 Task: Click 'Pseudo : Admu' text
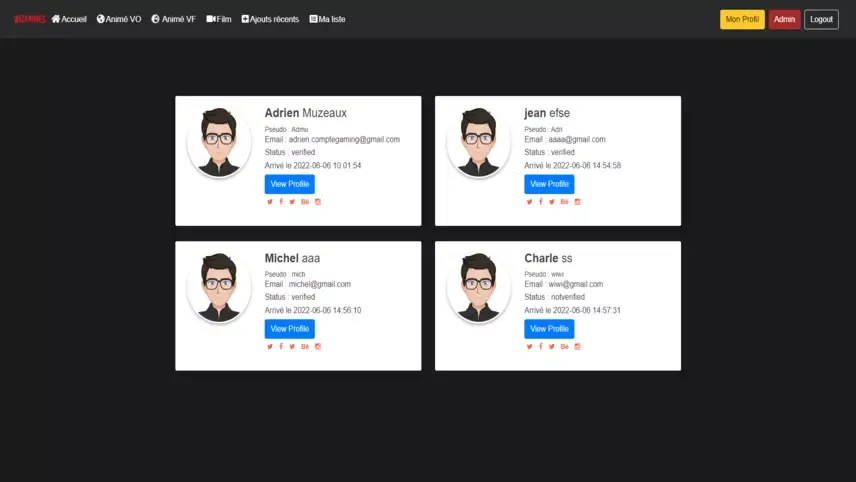(x=287, y=129)
